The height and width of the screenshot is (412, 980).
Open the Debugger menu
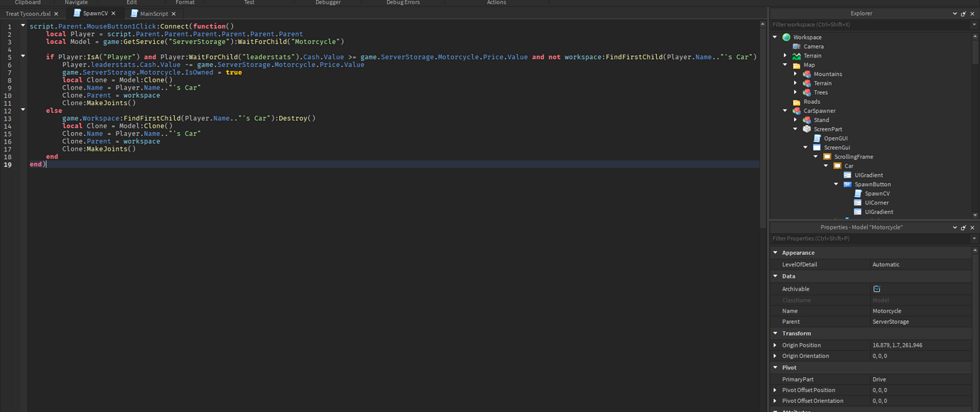point(327,2)
